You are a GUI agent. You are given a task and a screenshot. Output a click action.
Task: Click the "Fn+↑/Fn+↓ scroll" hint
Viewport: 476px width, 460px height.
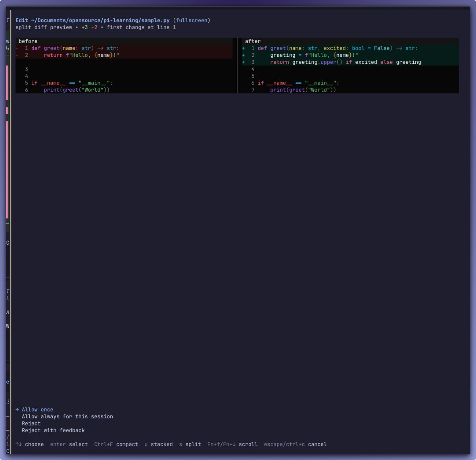tap(232, 444)
